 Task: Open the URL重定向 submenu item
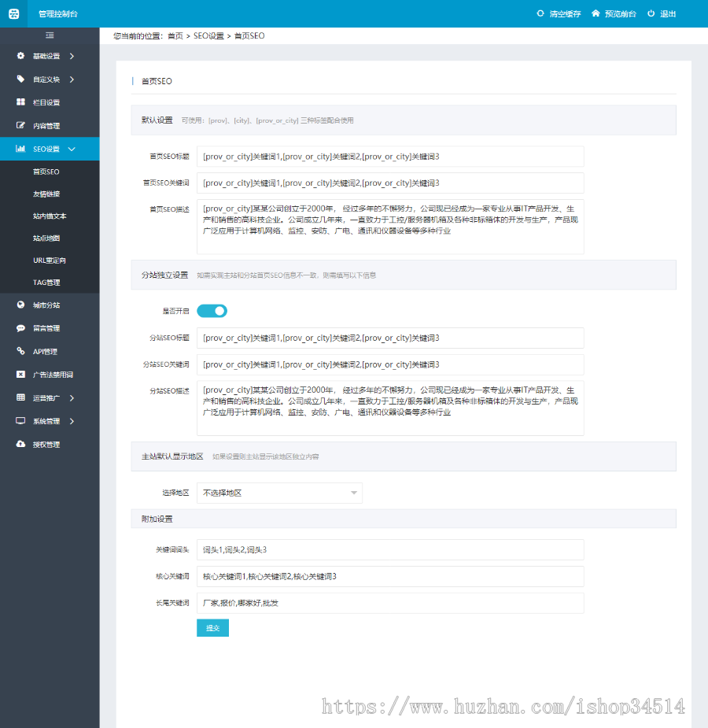(50, 260)
